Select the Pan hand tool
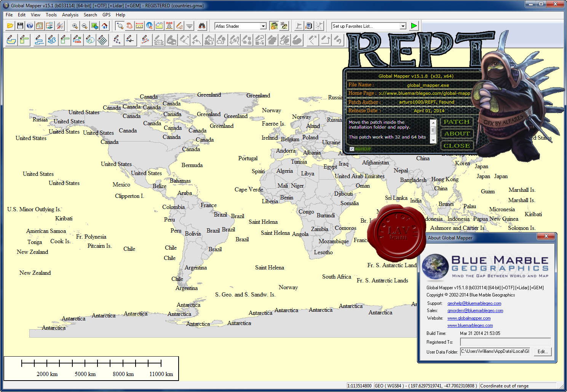The height and width of the screenshot is (392, 567). click(x=129, y=26)
